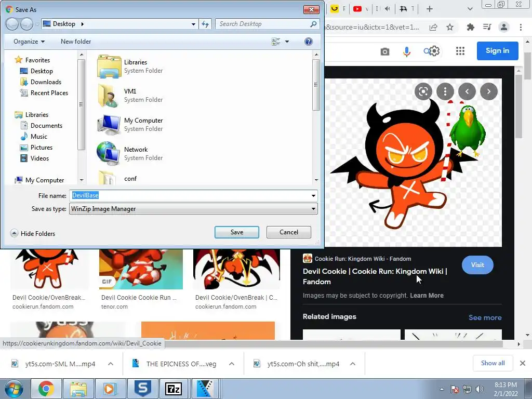This screenshot has width=532, height=399.
Task: Go to next image in preview
Action: click(488, 91)
